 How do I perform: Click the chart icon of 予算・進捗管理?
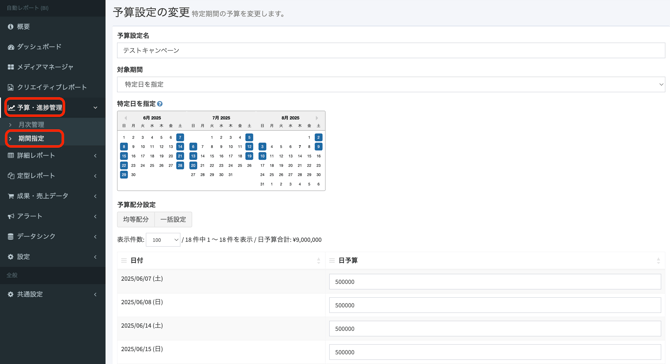coord(12,108)
